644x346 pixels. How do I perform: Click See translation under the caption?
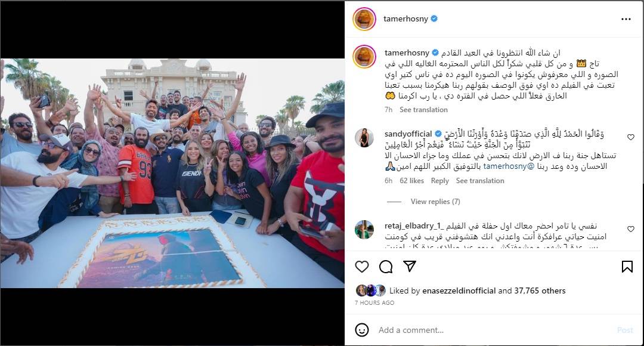(423, 110)
